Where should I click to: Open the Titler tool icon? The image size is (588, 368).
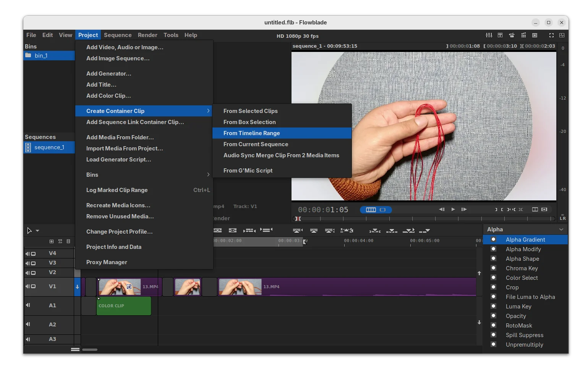coord(500,35)
